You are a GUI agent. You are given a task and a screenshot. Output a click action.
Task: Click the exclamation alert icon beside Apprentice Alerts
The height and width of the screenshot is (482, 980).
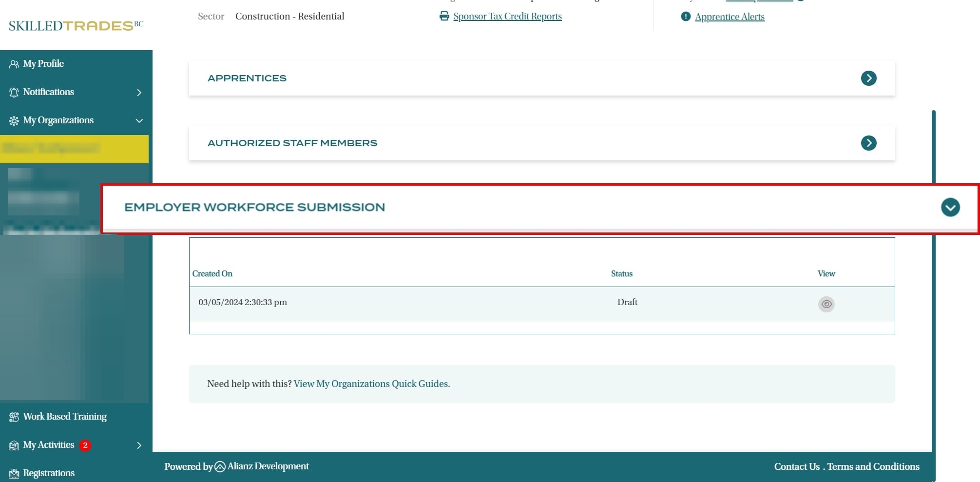pyautogui.click(x=685, y=17)
